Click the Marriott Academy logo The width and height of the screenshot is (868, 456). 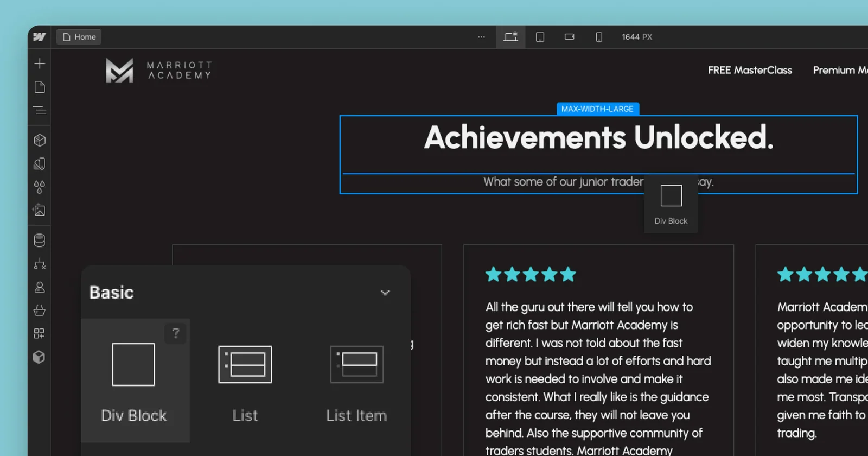tap(158, 71)
